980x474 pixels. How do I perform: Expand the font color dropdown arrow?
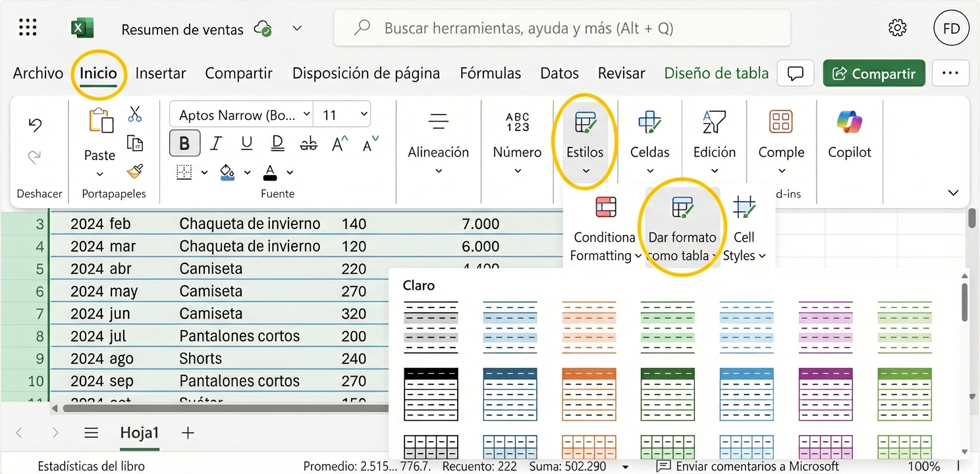pyautogui.click(x=290, y=172)
